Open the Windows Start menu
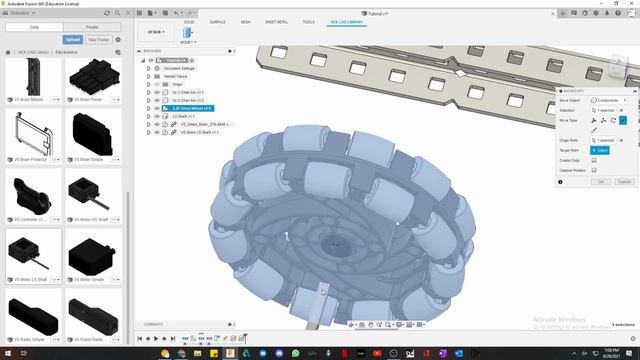Viewport: 640px width, 360px height. click(8, 353)
